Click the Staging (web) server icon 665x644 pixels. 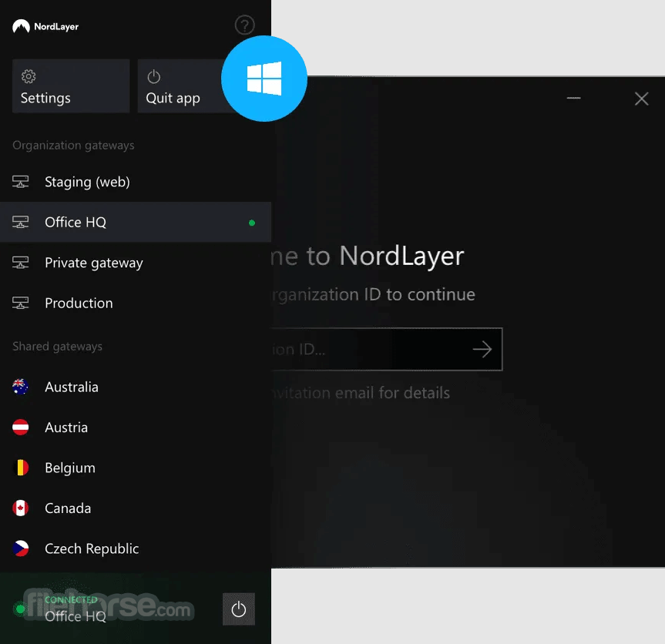[20, 182]
